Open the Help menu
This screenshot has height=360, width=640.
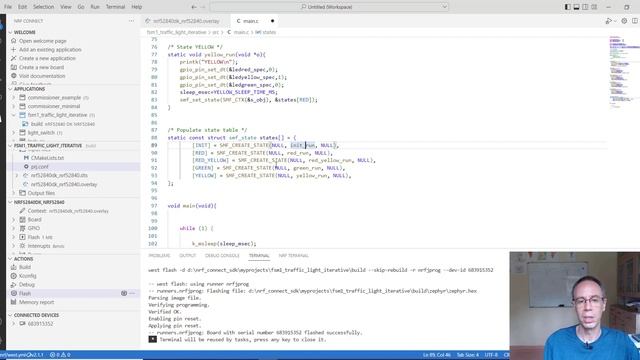tap(137, 7)
